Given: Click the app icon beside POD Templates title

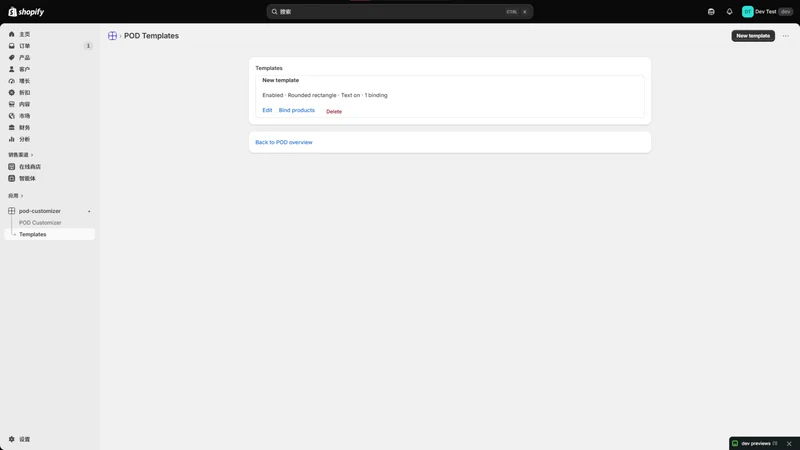Looking at the screenshot, I should pyautogui.click(x=112, y=36).
